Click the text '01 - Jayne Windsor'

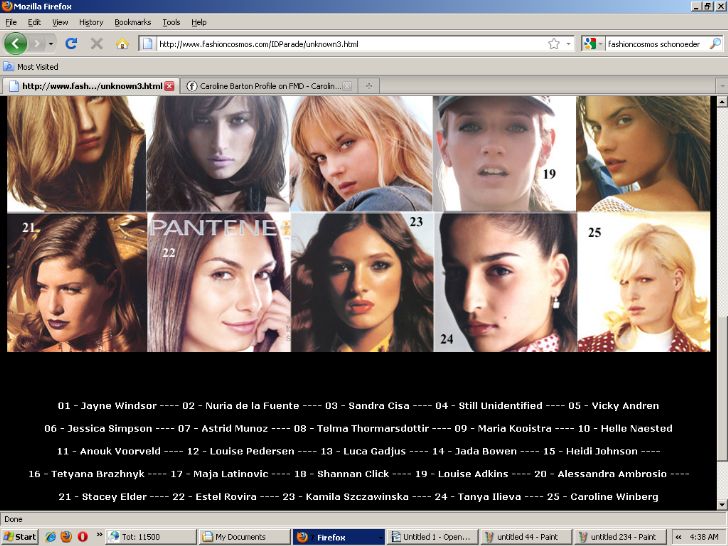click(107, 406)
